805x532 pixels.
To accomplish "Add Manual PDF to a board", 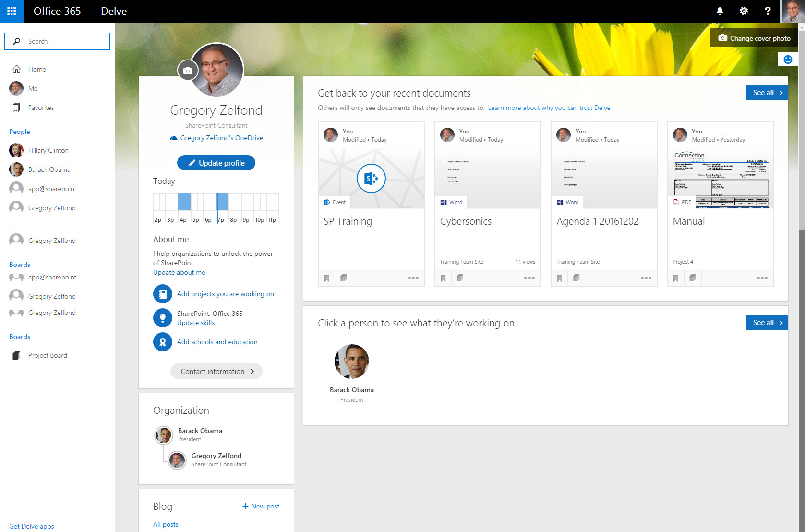I will point(693,278).
